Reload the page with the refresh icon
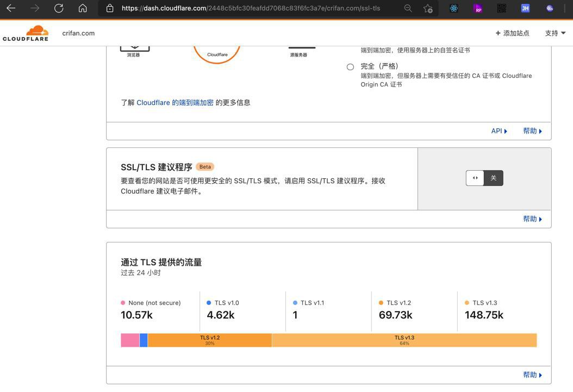 tap(59, 8)
